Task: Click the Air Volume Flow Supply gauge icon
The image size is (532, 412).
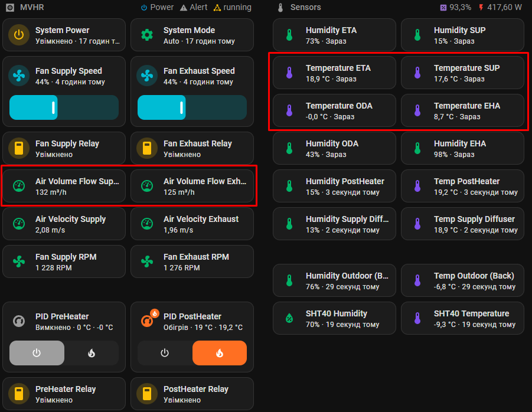Action: tap(19, 187)
